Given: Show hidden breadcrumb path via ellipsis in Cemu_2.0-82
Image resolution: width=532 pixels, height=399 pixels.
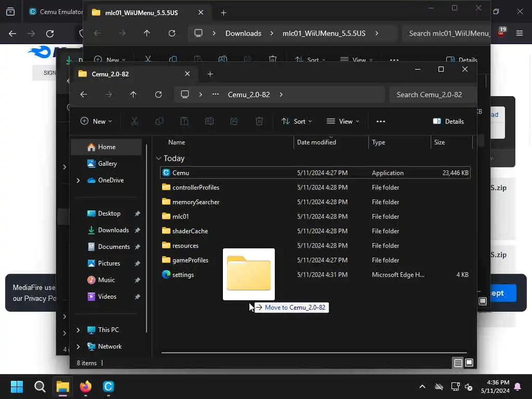Looking at the screenshot, I should 216,95.
